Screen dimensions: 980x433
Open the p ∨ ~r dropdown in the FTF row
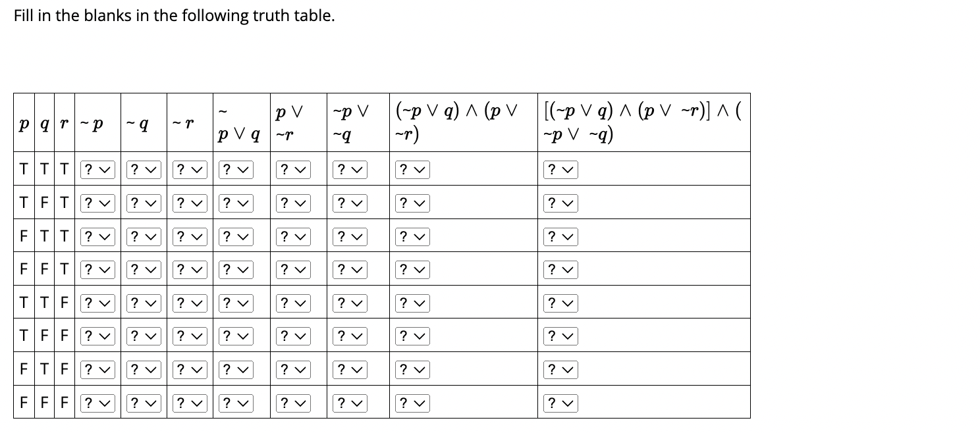(292, 369)
